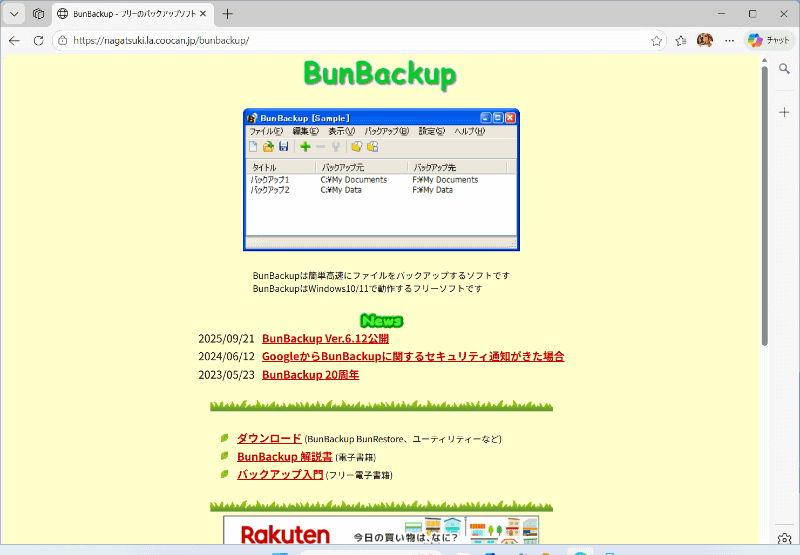800x555 pixels.
Task: Focus the address bar URL field
Action: pyautogui.click(x=357, y=41)
